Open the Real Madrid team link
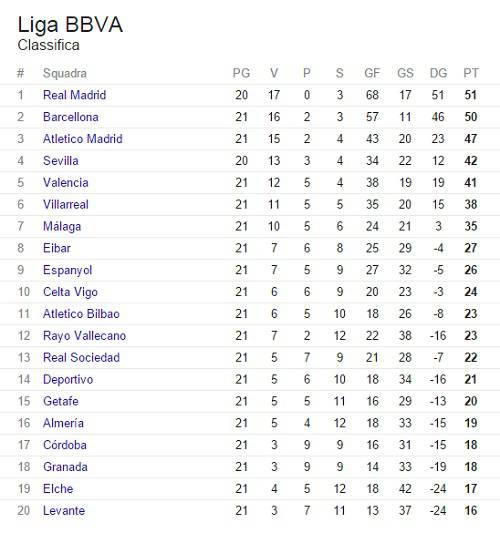 tap(74, 95)
